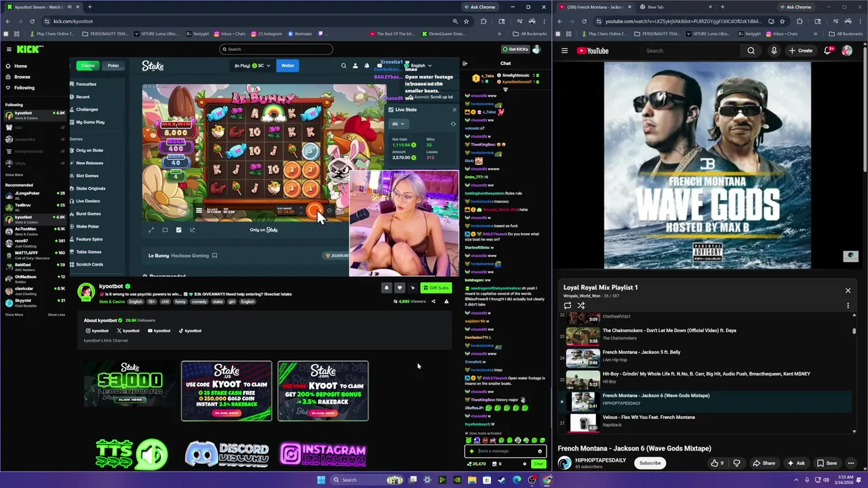Click the Kick search field

pos(276,49)
